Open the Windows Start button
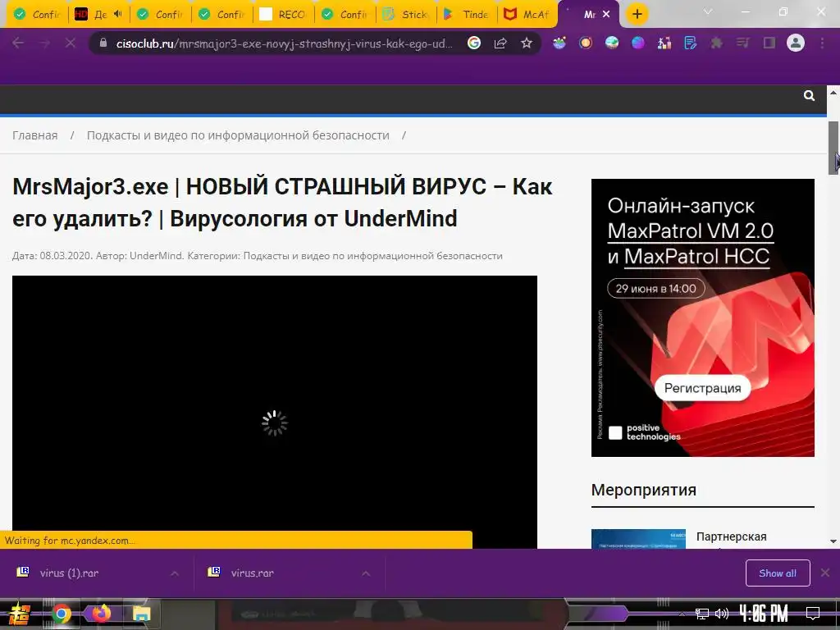This screenshot has height=630, width=840. pos(20,614)
